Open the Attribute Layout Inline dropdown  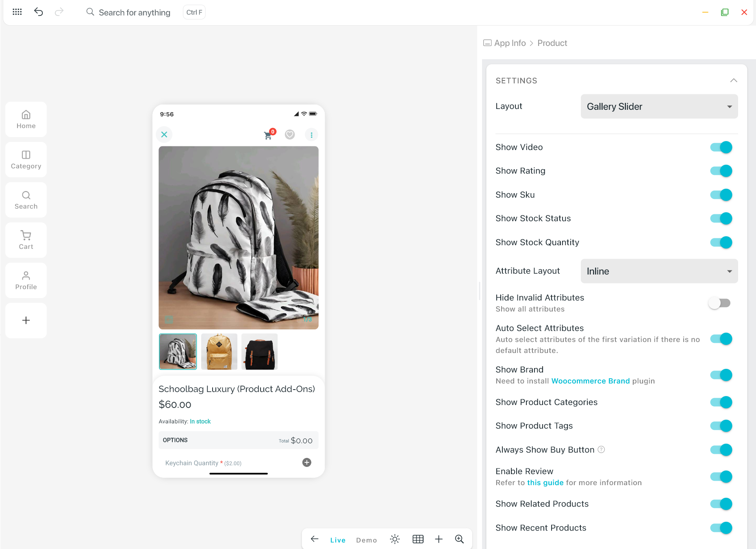click(659, 271)
